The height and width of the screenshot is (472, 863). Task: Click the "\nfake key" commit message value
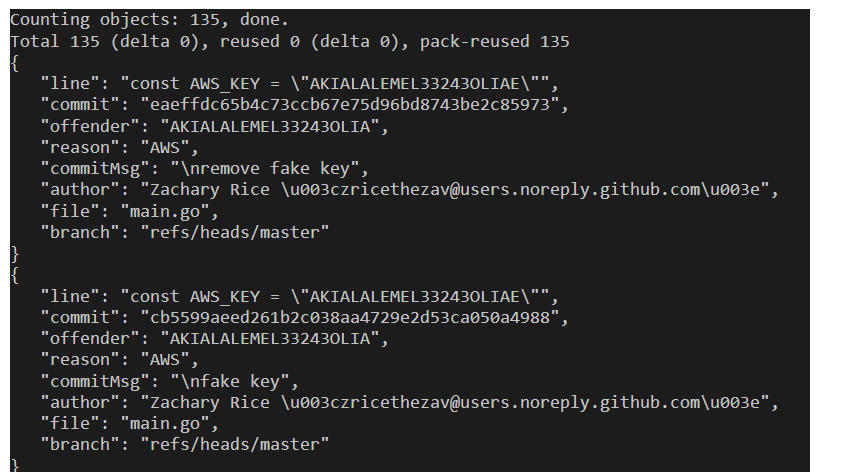(x=235, y=381)
